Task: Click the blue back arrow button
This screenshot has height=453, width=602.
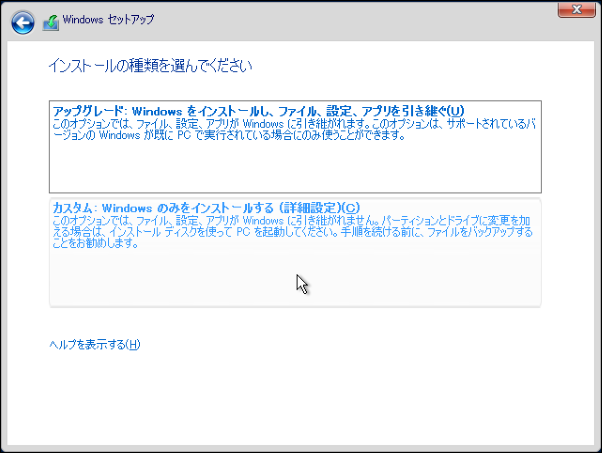Action: click(23, 20)
